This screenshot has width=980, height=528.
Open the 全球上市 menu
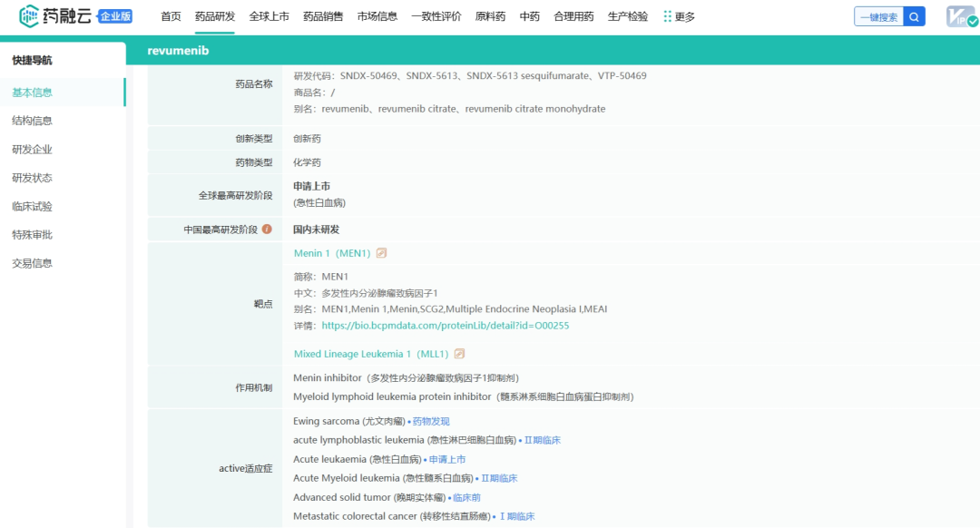pos(269,17)
